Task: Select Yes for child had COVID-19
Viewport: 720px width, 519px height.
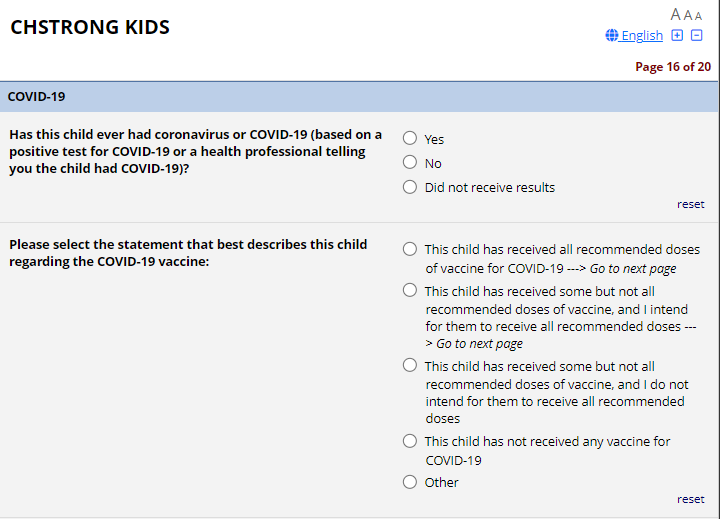Action: coord(410,139)
